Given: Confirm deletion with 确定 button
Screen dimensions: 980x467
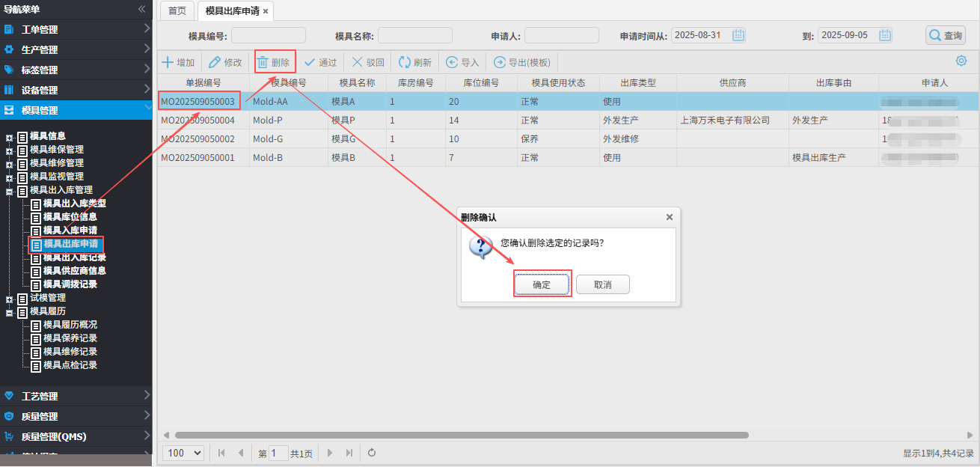Looking at the screenshot, I should (x=542, y=285).
